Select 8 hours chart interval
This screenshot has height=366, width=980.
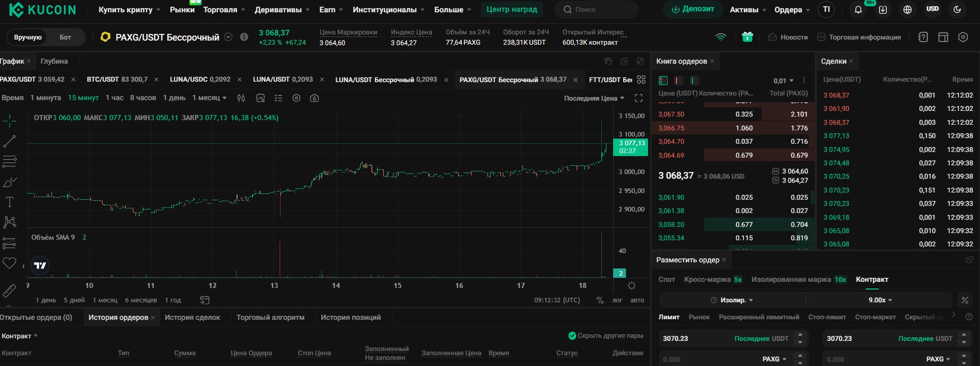coord(143,98)
